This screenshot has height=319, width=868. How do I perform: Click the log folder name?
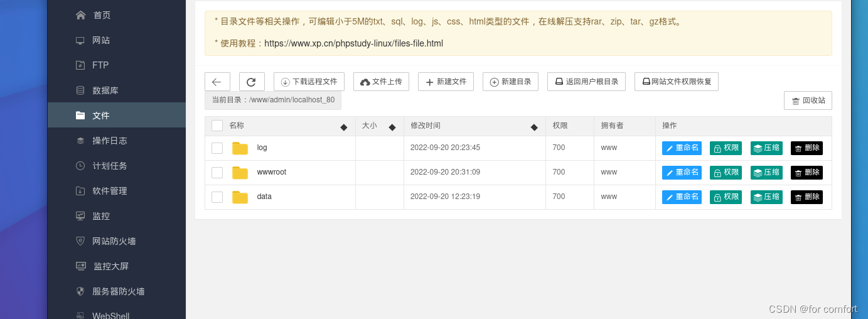pyautogui.click(x=262, y=148)
